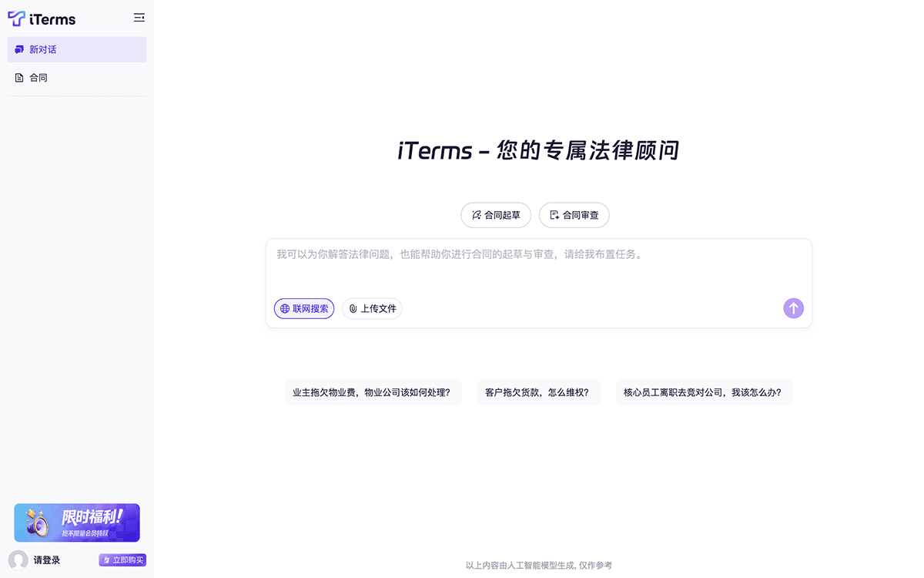Viewport: 924px width, 578px height.
Task: Disable the 联网搜索 web search toggle
Action: pyautogui.click(x=304, y=308)
